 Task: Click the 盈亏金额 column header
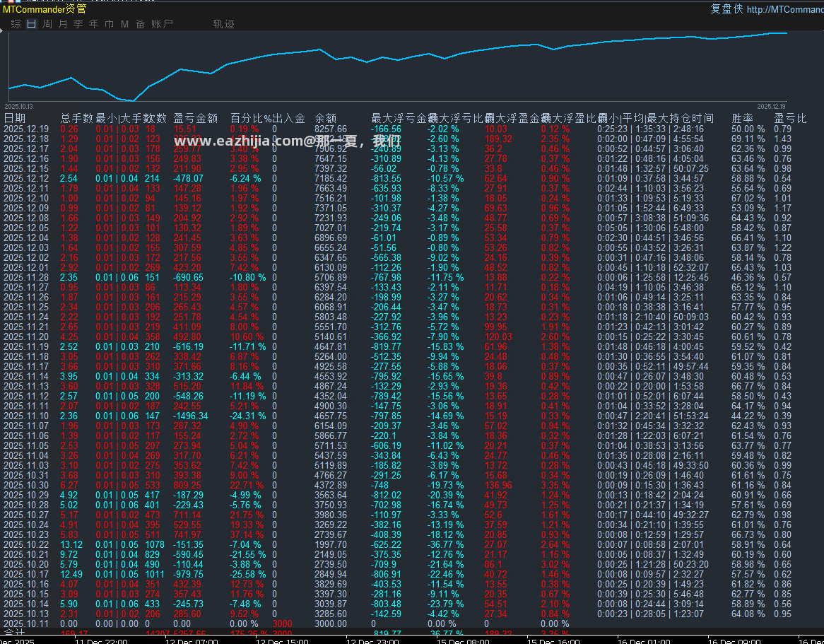[x=196, y=118]
